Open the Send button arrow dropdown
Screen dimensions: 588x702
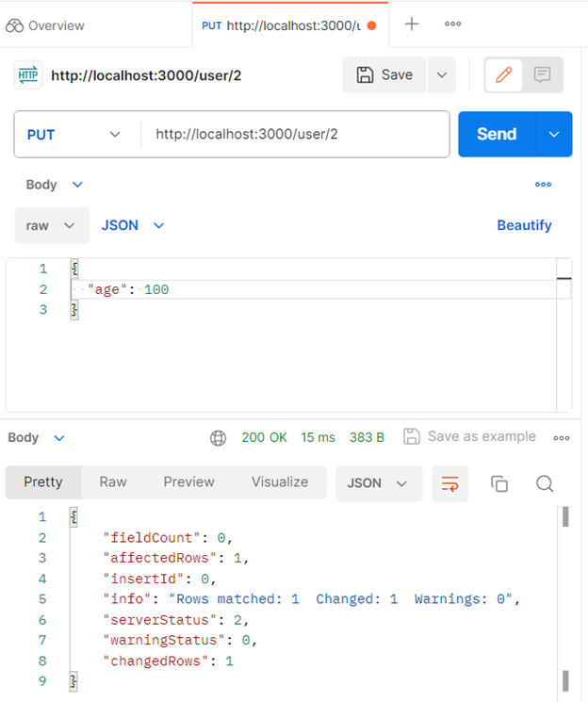coord(554,135)
